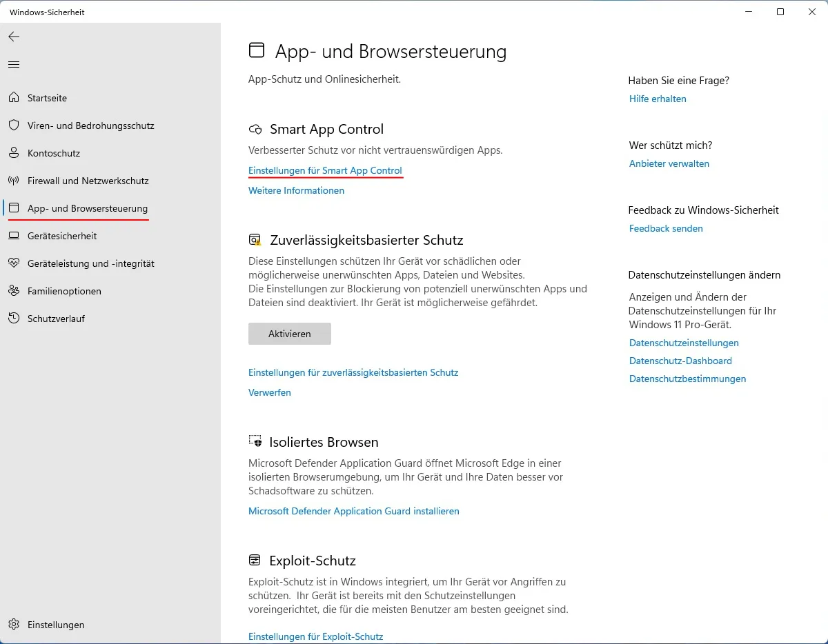This screenshot has height=644, width=828.
Task: Click the Aktivieren button
Action: pyautogui.click(x=290, y=334)
